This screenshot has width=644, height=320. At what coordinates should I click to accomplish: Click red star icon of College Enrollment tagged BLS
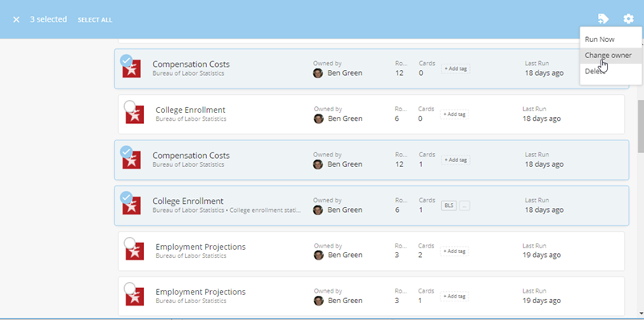pos(132,206)
